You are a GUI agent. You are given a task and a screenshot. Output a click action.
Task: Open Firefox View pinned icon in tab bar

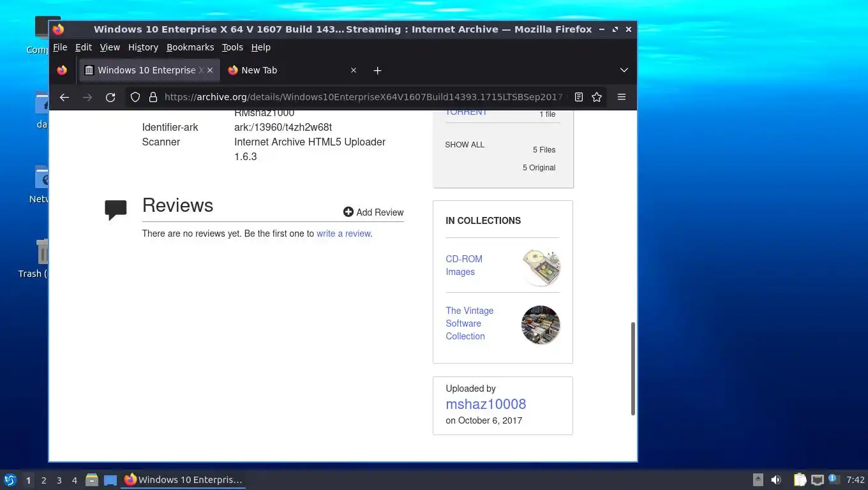pos(62,70)
